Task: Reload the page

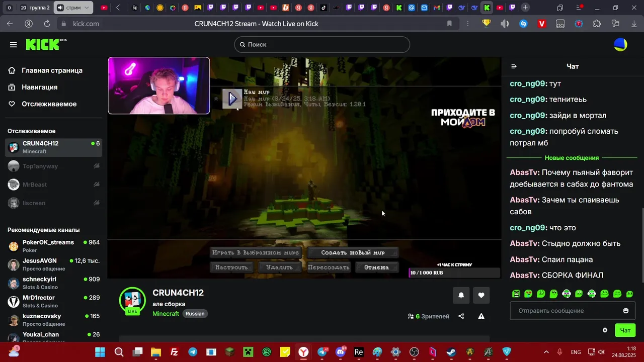Action: (47, 24)
